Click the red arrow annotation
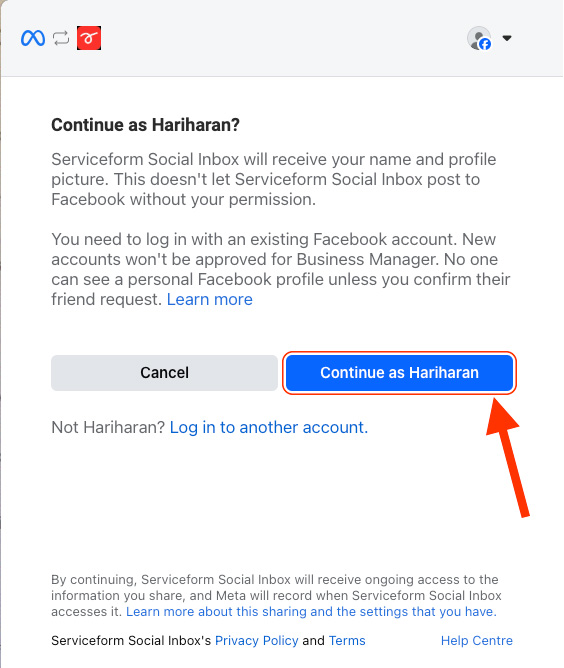The width and height of the screenshot is (564, 668). [508, 457]
